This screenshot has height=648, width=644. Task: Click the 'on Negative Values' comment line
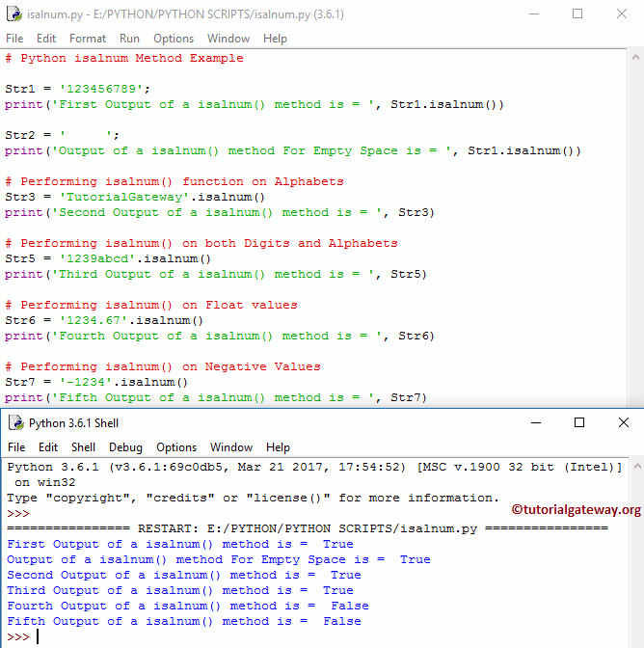163,366
